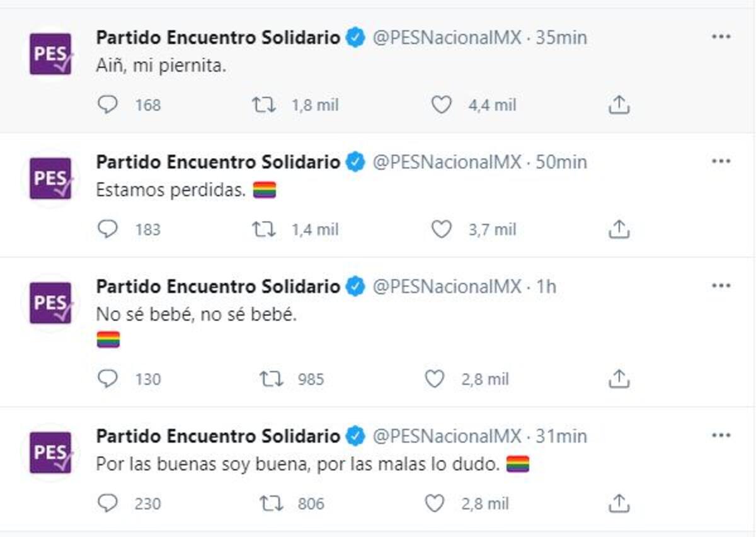Retweet the 'No sé bebé' tweet

tap(272, 378)
